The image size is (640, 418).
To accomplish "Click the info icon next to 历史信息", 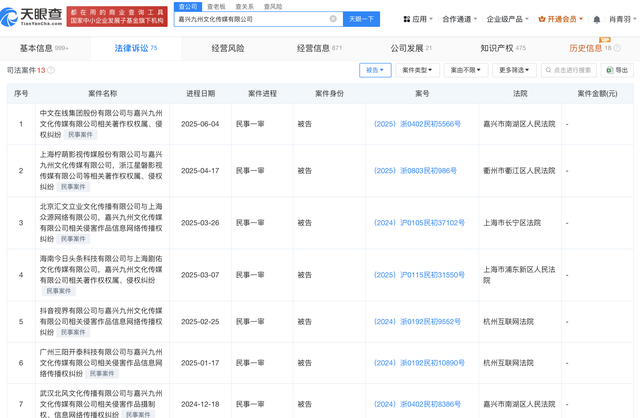I will coord(617,48).
